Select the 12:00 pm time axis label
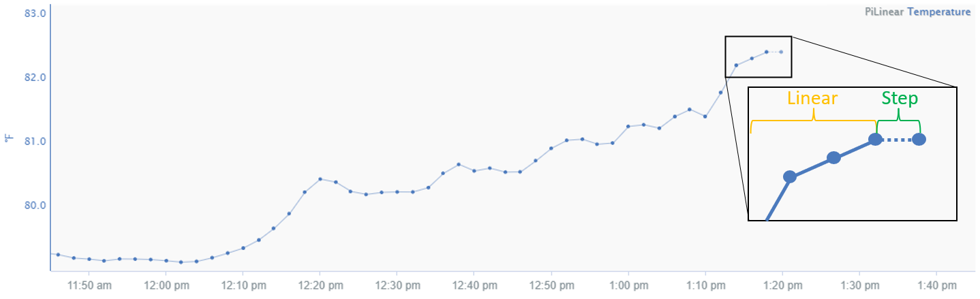Screen dimensions: 980x299 coord(166,283)
